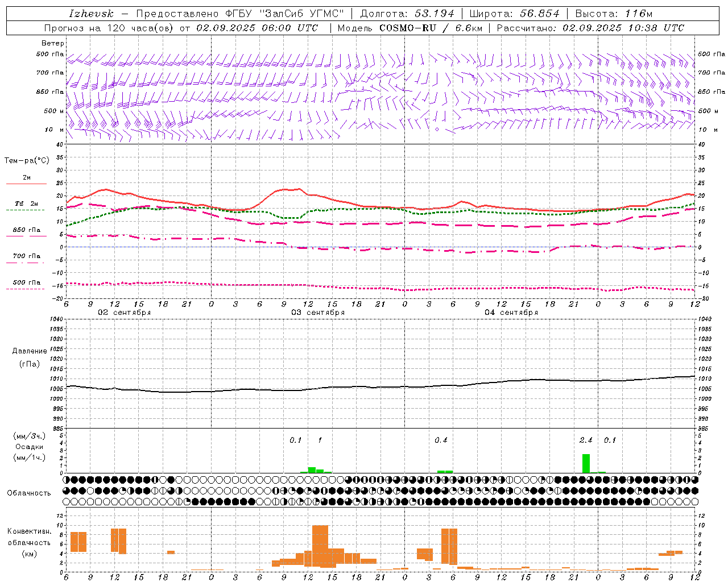Click the Облачность cloud cover label
728x582 pixels.
coord(29,493)
